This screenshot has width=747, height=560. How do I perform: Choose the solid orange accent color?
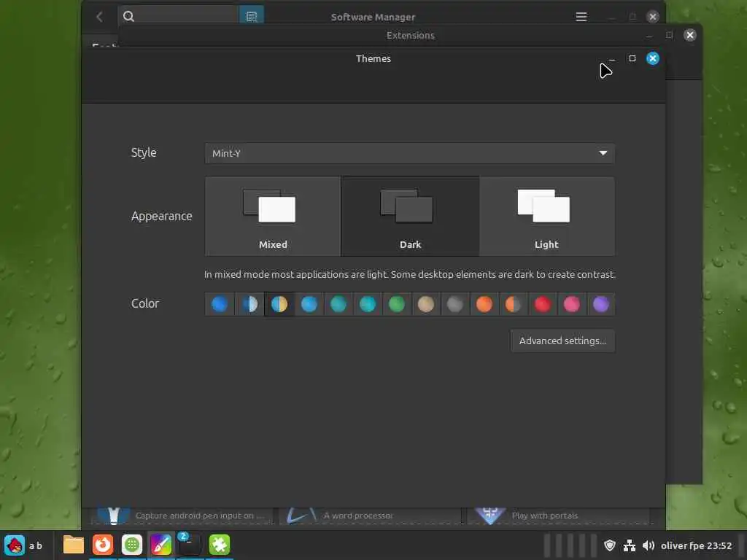click(x=484, y=304)
